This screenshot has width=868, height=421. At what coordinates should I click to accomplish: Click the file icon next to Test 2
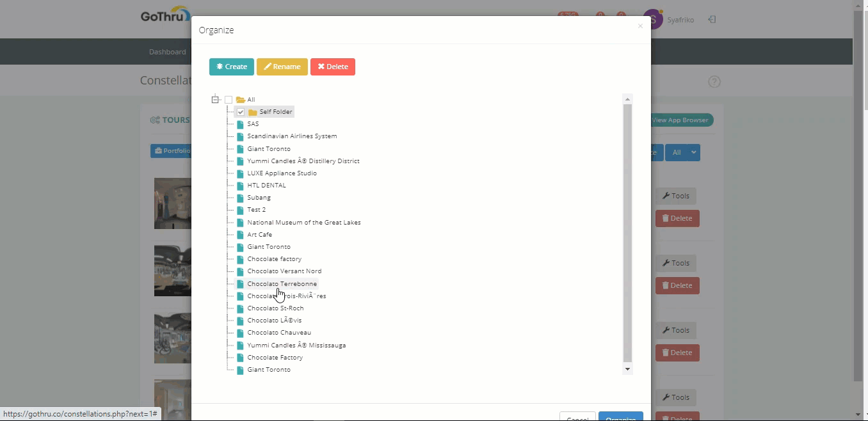(x=240, y=210)
